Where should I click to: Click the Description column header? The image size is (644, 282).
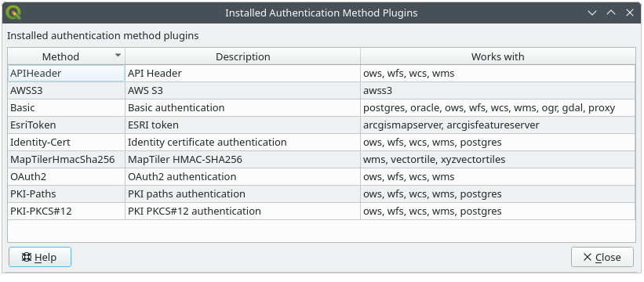242,56
